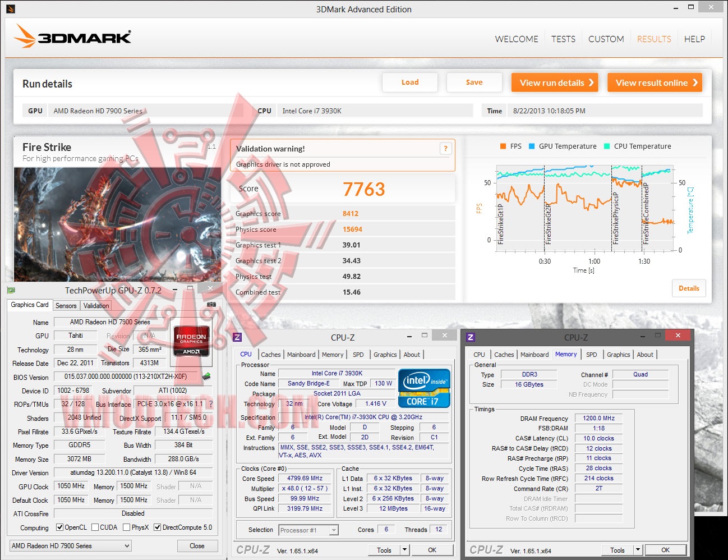Image resolution: width=728 pixels, height=560 pixels.
Task: Click the 3DMark app icon in title bar
Action: click(11, 9)
